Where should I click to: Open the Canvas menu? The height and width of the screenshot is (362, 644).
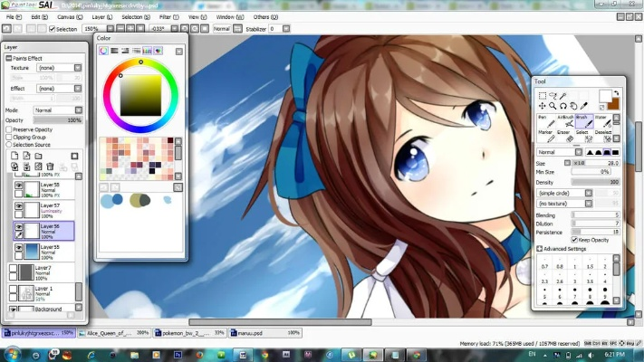click(x=66, y=16)
